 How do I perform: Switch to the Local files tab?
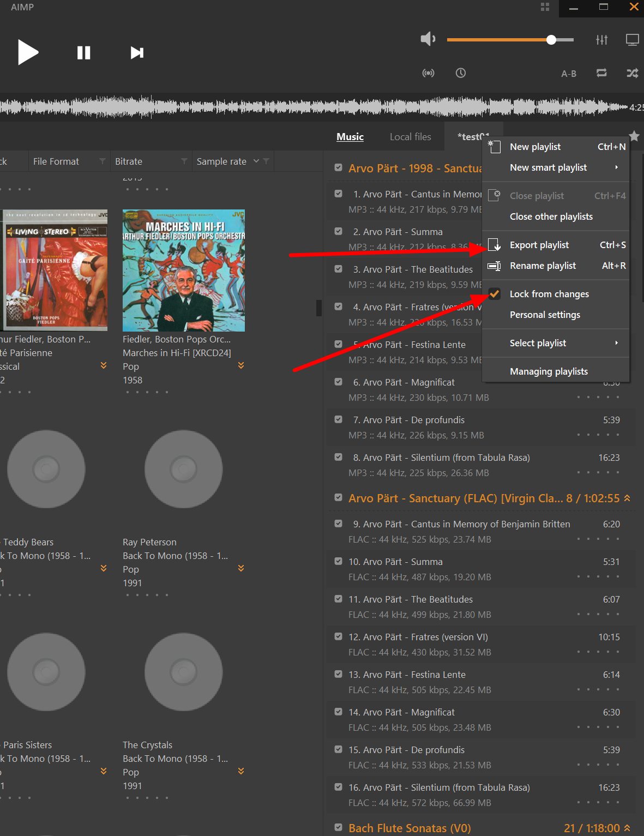click(410, 137)
